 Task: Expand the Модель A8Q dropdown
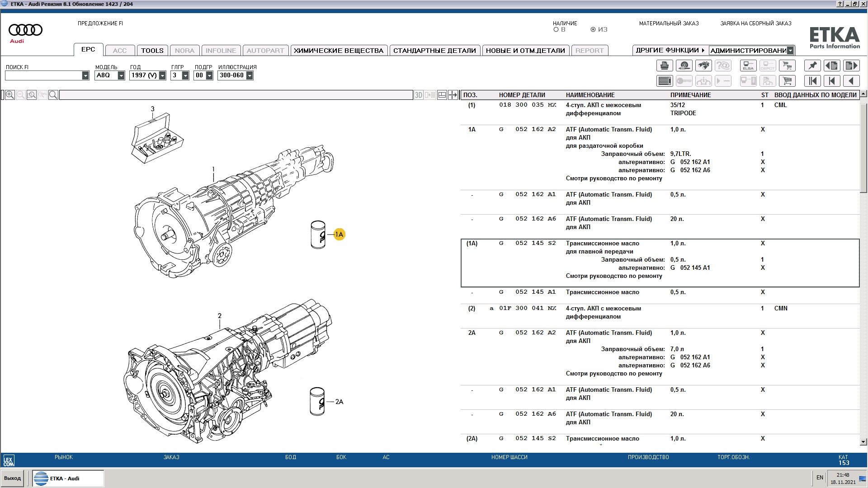(121, 76)
